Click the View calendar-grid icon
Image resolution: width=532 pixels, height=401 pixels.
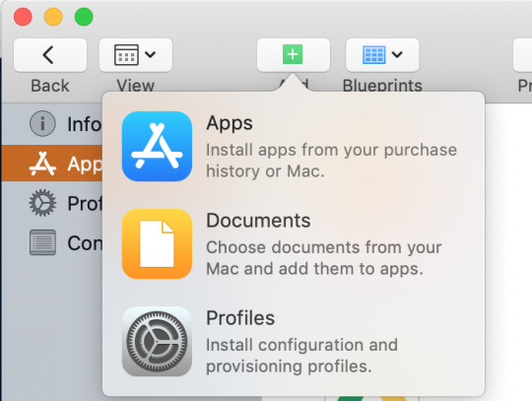tap(126, 54)
